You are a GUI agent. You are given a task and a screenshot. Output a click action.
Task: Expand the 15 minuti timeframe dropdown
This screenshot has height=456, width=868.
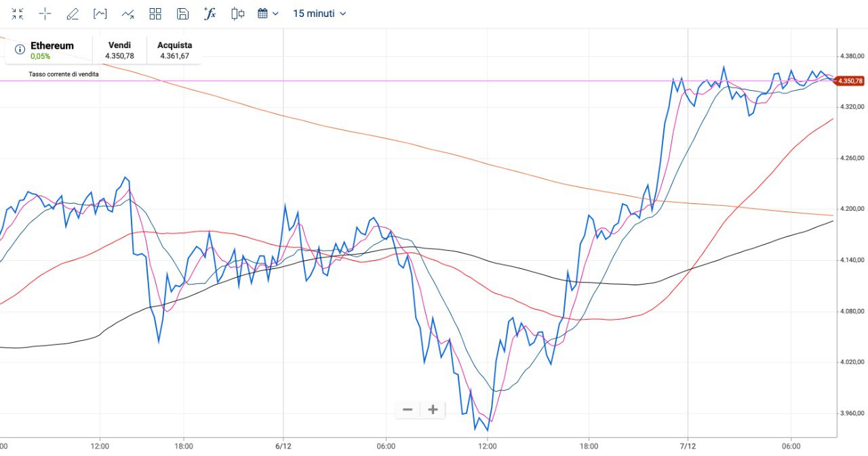(319, 14)
